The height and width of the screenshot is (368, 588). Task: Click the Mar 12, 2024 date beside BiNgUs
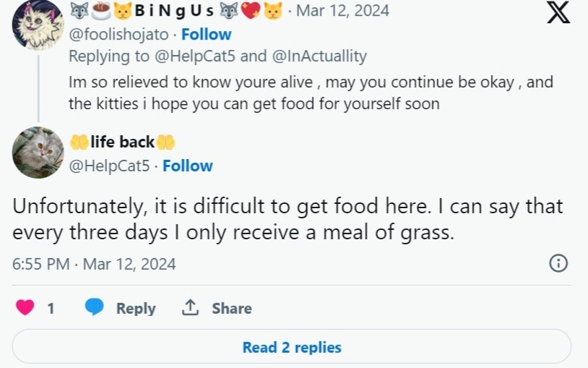tap(342, 11)
